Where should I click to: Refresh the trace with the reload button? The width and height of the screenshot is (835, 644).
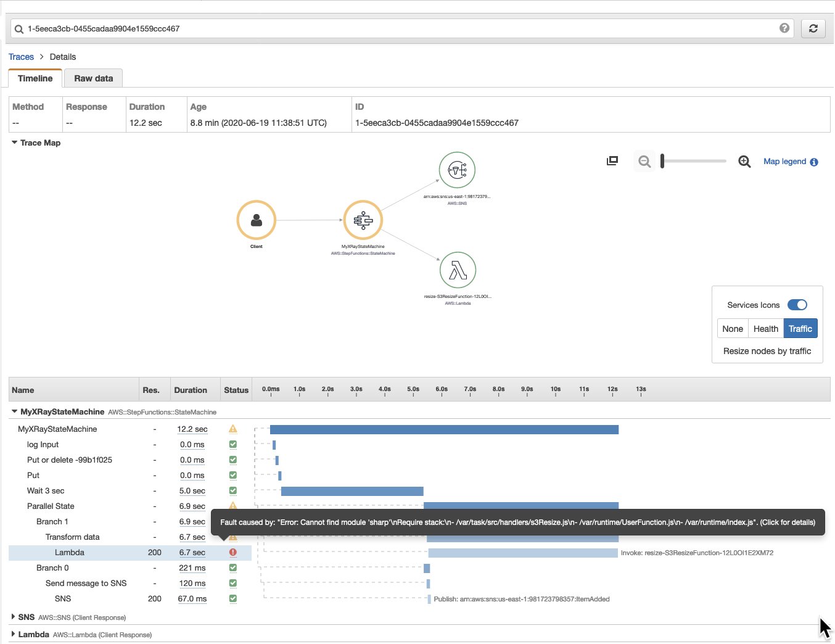point(813,28)
